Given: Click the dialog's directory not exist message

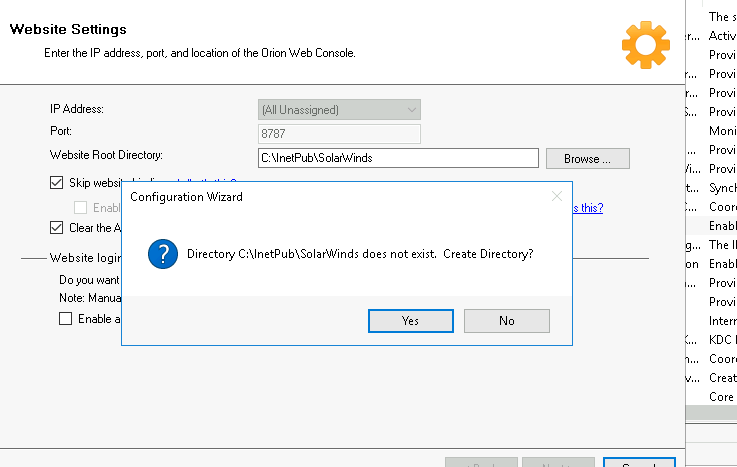Looking at the screenshot, I should pos(360,254).
